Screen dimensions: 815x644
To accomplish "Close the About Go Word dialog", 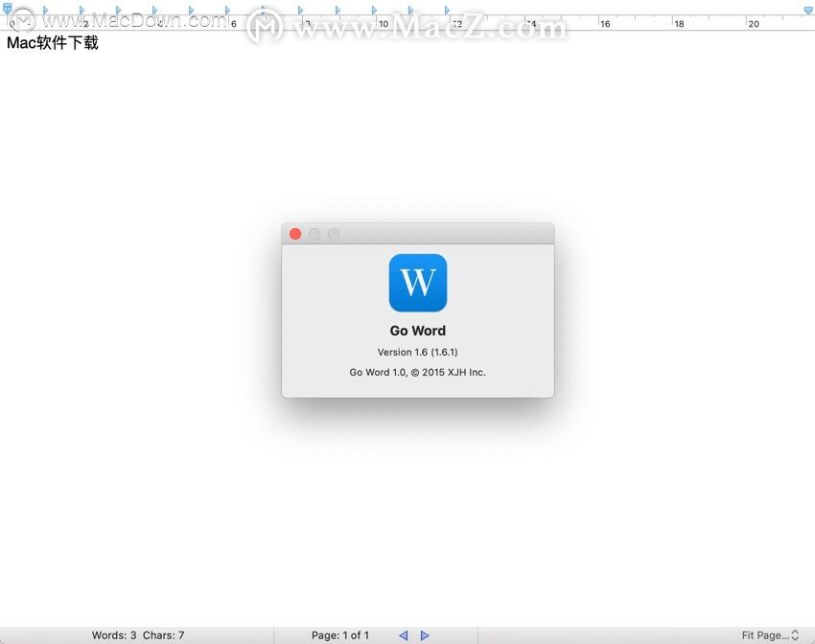I will tap(295, 234).
